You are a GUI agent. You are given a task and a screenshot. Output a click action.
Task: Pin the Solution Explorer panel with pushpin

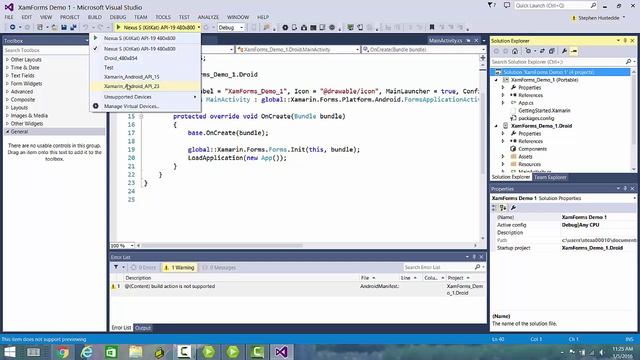coord(625,41)
